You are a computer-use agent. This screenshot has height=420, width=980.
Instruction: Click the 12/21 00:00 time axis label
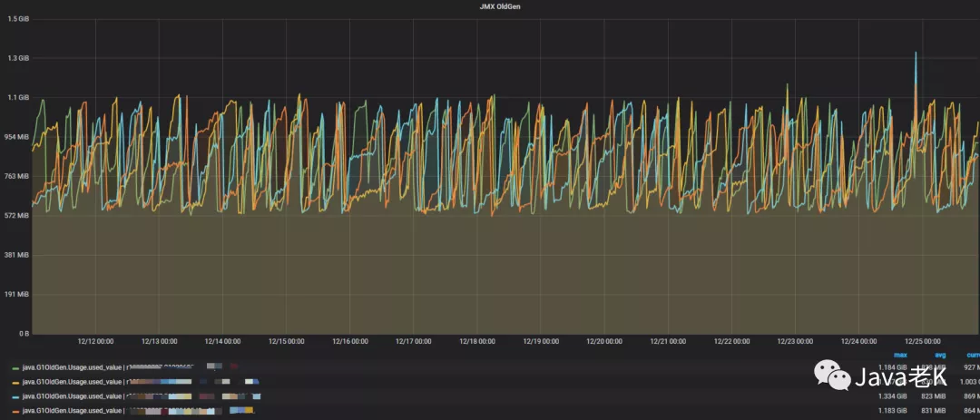[x=668, y=342]
